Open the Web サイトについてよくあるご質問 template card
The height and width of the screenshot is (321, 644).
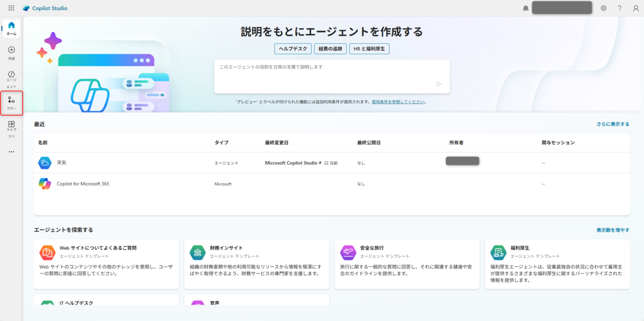[106, 264]
